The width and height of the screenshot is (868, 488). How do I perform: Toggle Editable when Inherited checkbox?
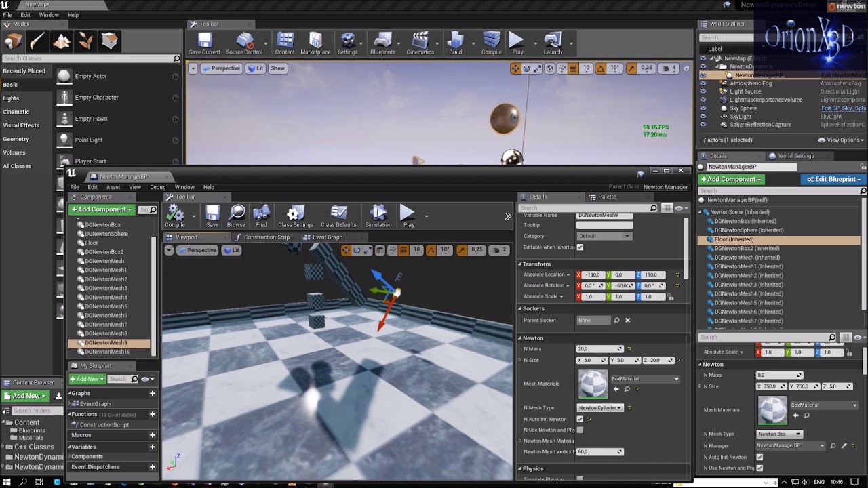coord(580,247)
